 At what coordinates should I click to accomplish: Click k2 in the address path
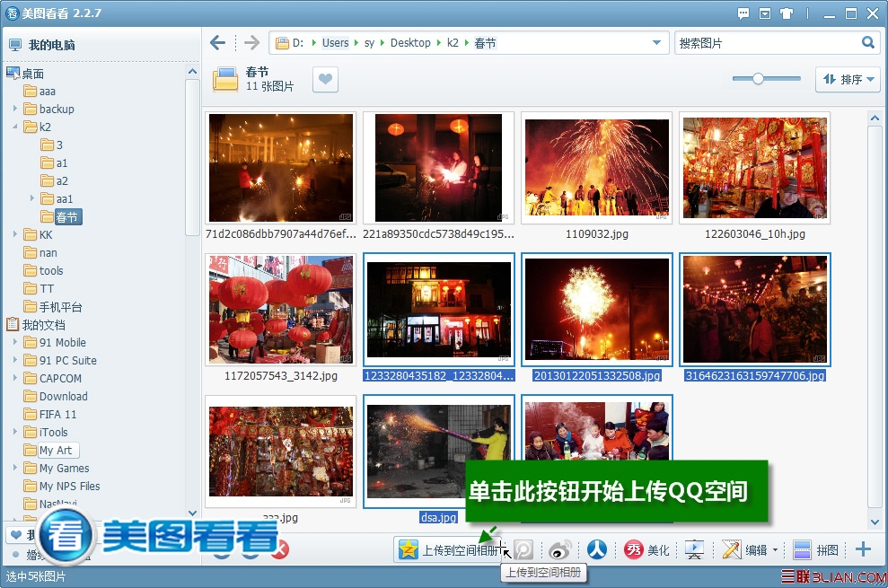(453, 43)
